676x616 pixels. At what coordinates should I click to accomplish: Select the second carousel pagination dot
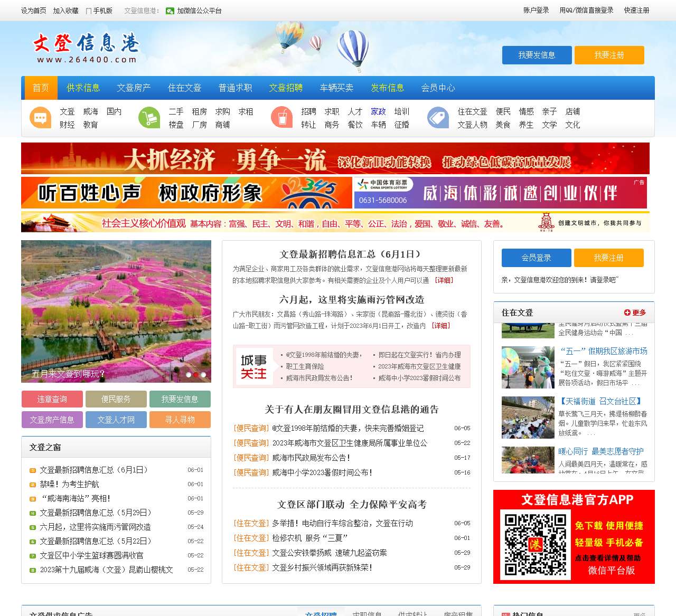coord(196,375)
